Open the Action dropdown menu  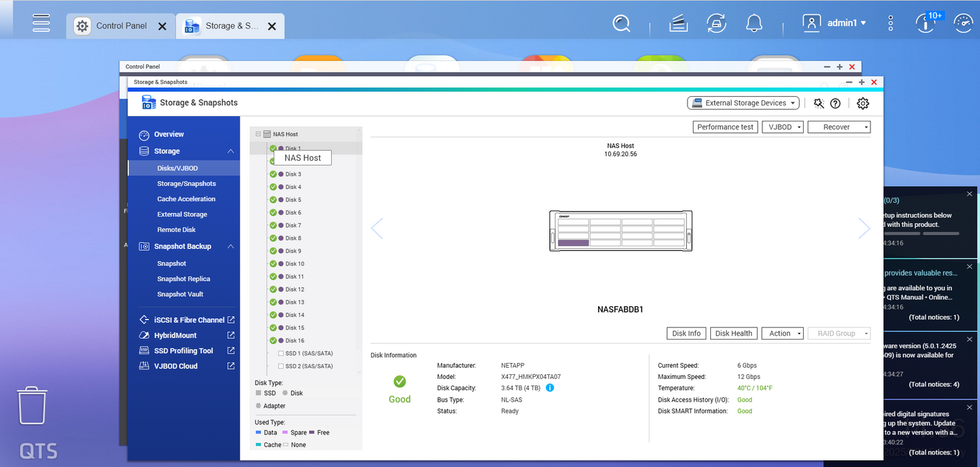[782, 334]
